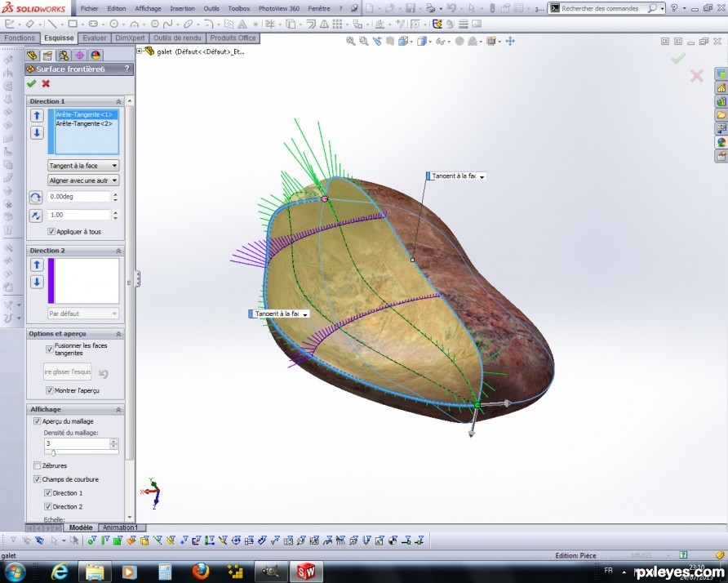Click the Direction 2 empty selection box
Viewport: 728px width, 583px height.
point(87,281)
